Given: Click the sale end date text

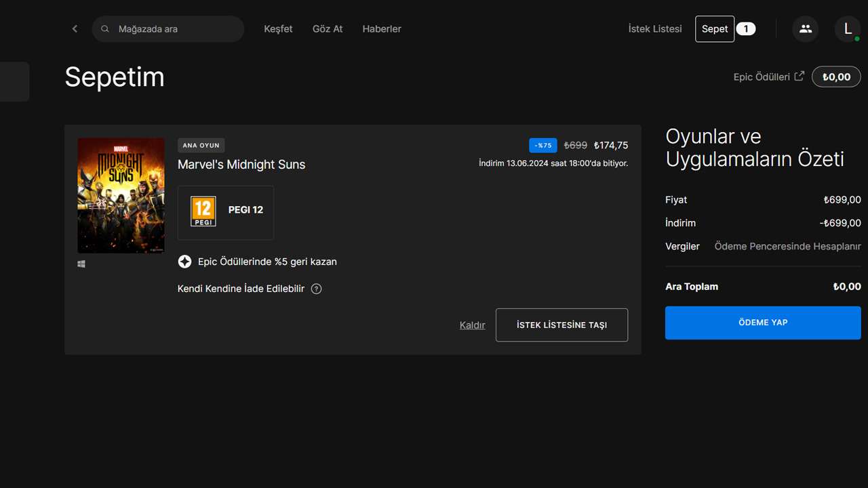Looking at the screenshot, I should [x=553, y=163].
